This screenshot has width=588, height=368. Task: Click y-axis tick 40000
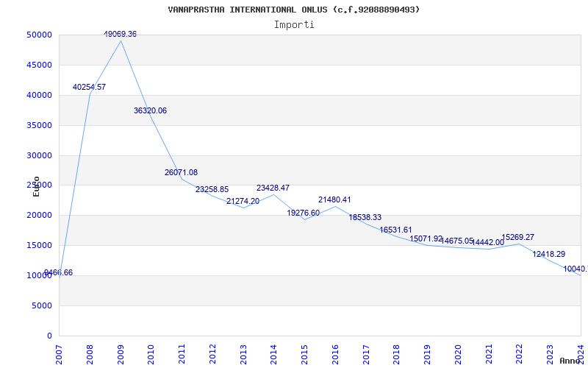pyautogui.click(x=40, y=96)
